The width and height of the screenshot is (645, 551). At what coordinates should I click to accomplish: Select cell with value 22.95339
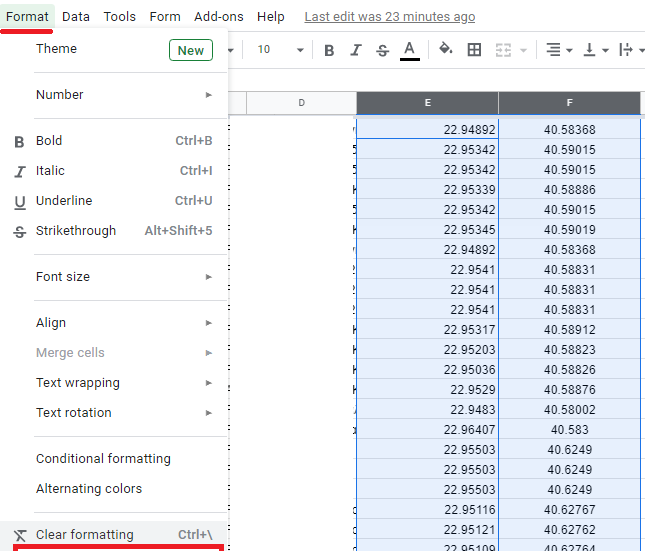pos(427,190)
